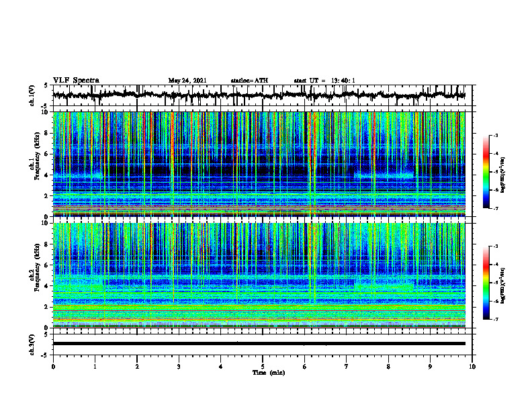
Task: Click the "-3" label on ch.1 color scale
Action: [496, 136]
